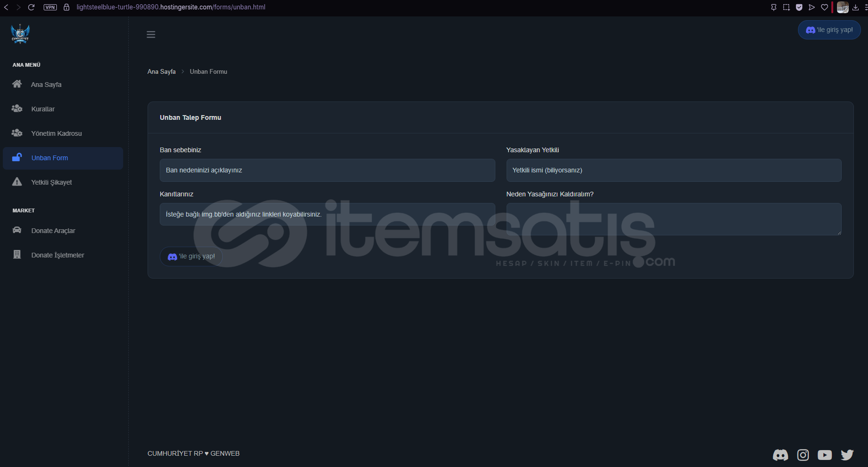This screenshot has height=467, width=868.
Task: Focus the Neden Yasağınızı Kaldıralım textarea
Action: pyautogui.click(x=674, y=219)
